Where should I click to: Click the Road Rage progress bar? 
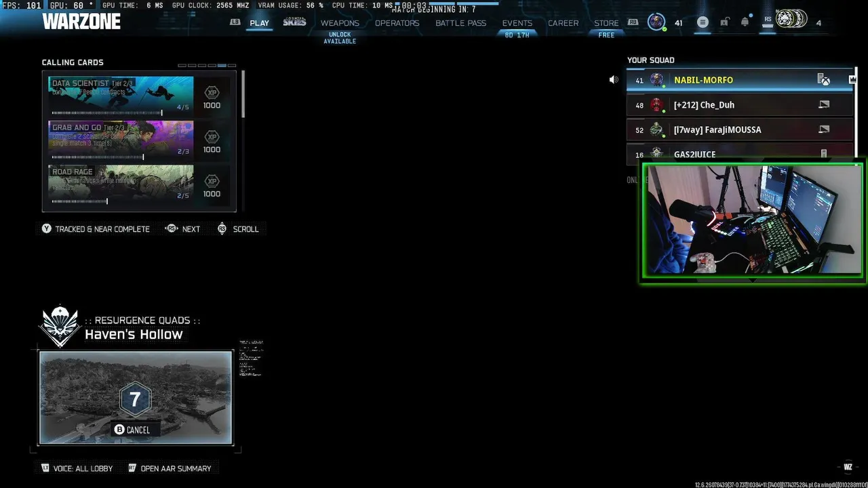point(79,201)
